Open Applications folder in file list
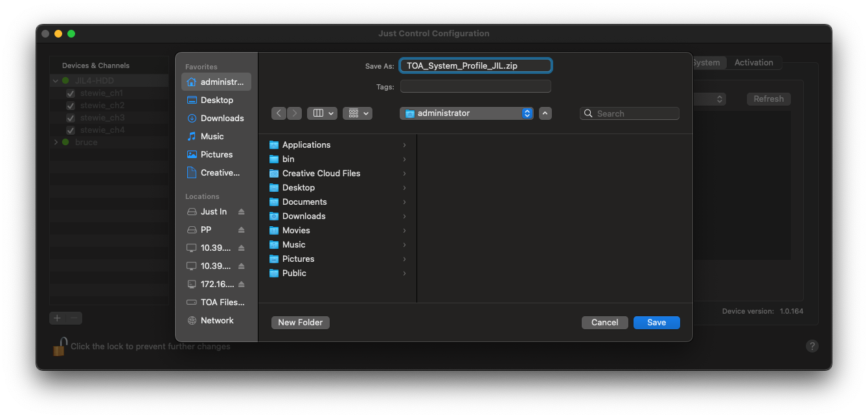This screenshot has width=868, height=418. point(337,145)
